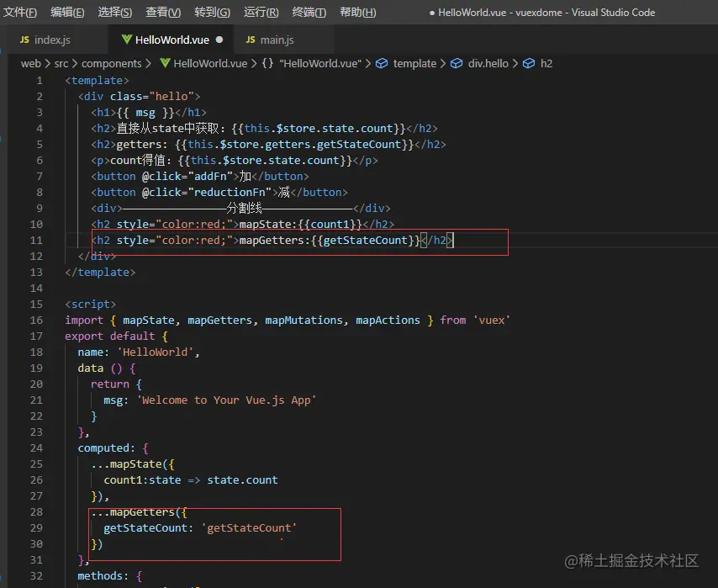
Task: Click JS icon on main.js tab
Action: 251,40
